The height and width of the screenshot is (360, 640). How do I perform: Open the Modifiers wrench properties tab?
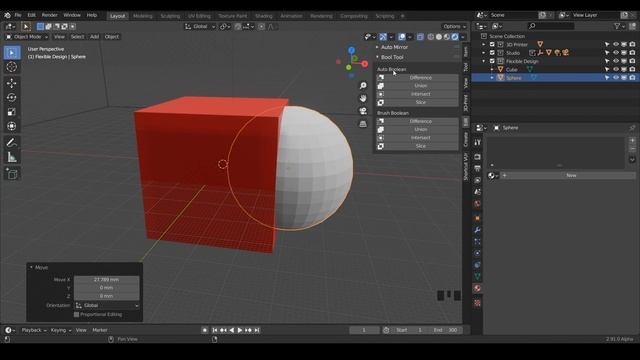[x=477, y=230]
